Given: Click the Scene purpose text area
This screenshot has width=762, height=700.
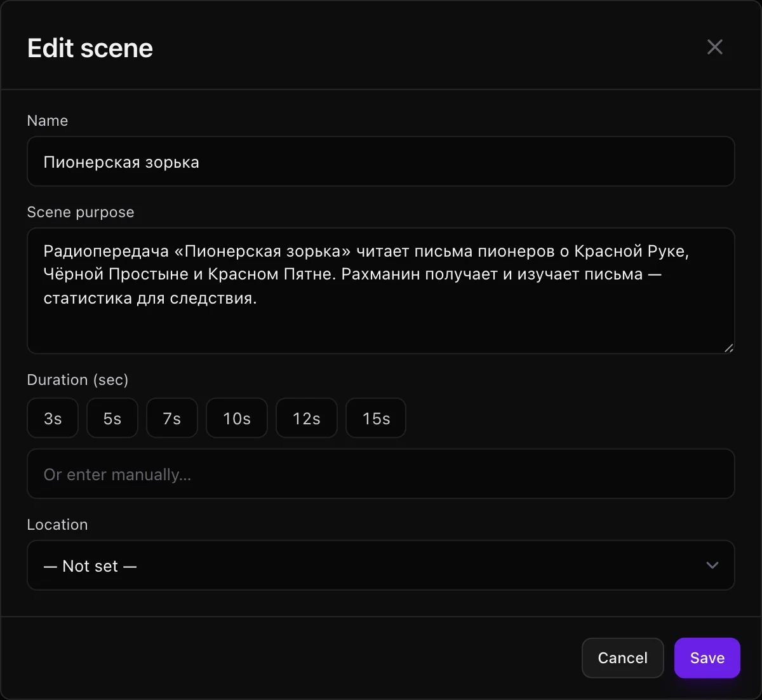Looking at the screenshot, I should pos(381,291).
